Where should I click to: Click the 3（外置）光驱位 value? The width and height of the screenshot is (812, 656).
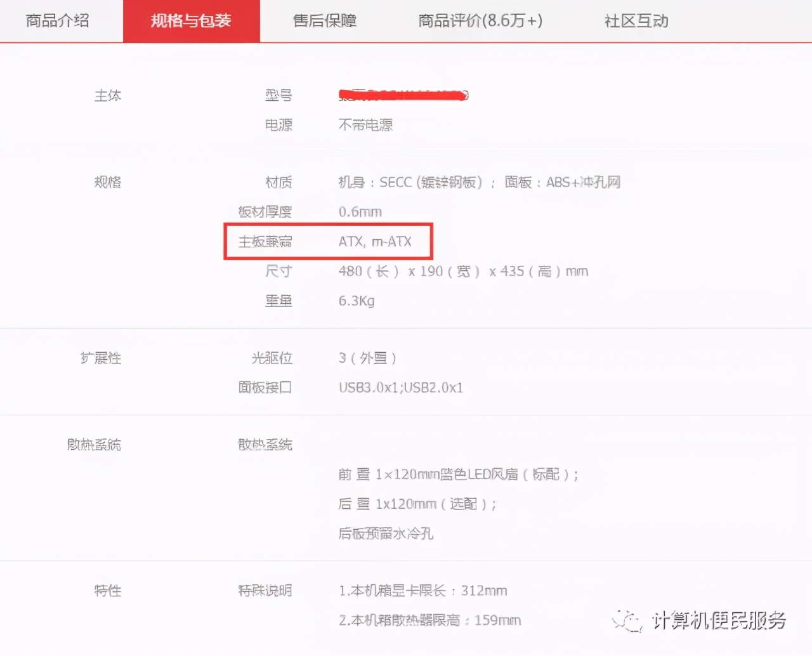coord(368,358)
